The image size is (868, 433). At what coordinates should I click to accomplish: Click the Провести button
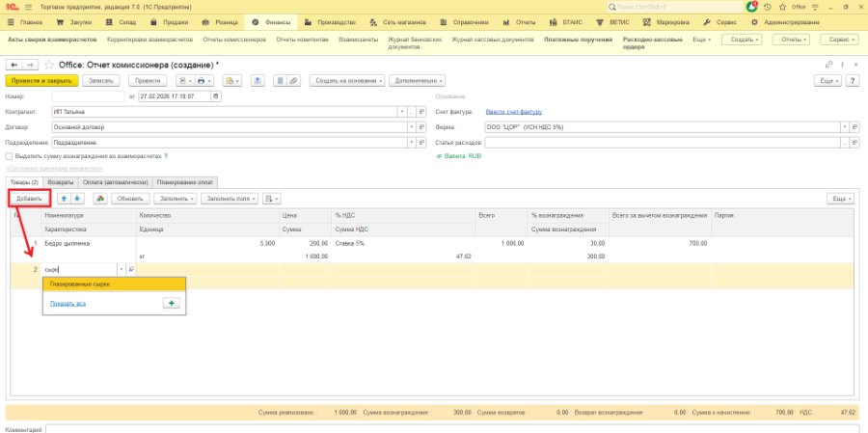point(148,81)
